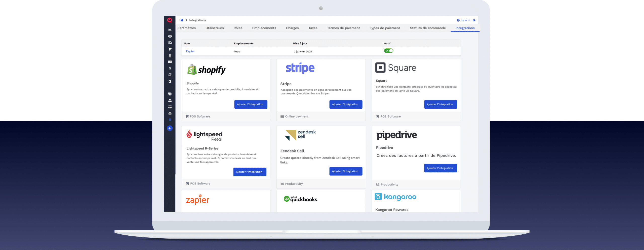644x250 pixels.
Task: Open the analytics chart icon in sidebar
Action: (170, 30)
